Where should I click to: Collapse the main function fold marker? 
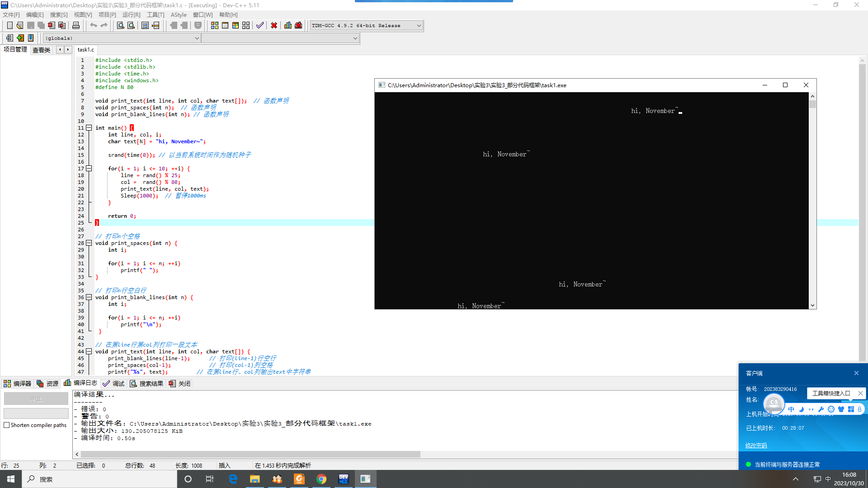coord(89,128)
